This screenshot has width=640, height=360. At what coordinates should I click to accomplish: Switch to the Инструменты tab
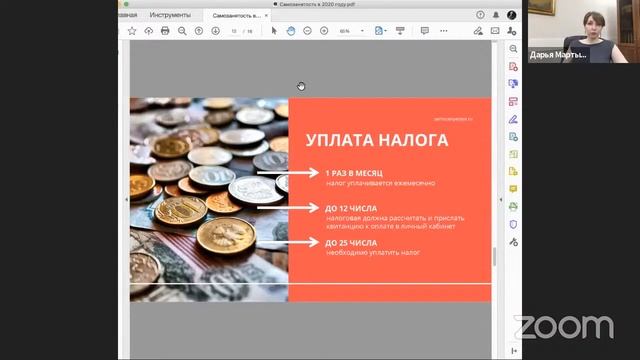coord(170,15)
